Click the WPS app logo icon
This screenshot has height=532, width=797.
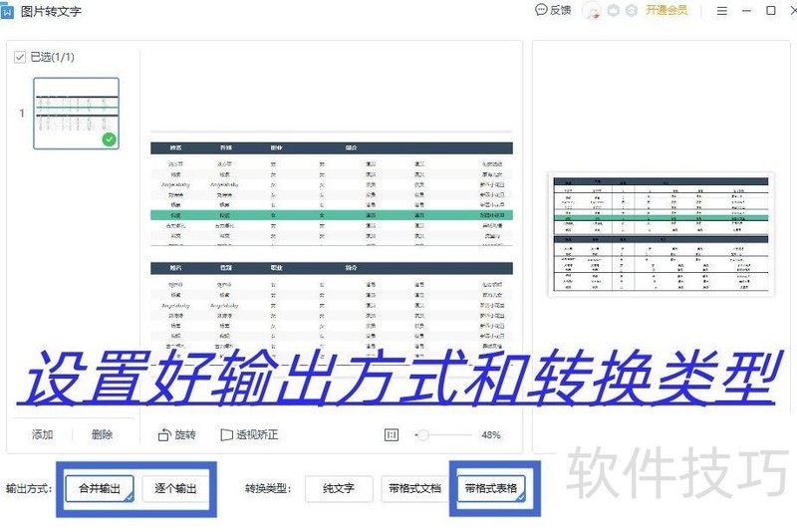(7, 11)
